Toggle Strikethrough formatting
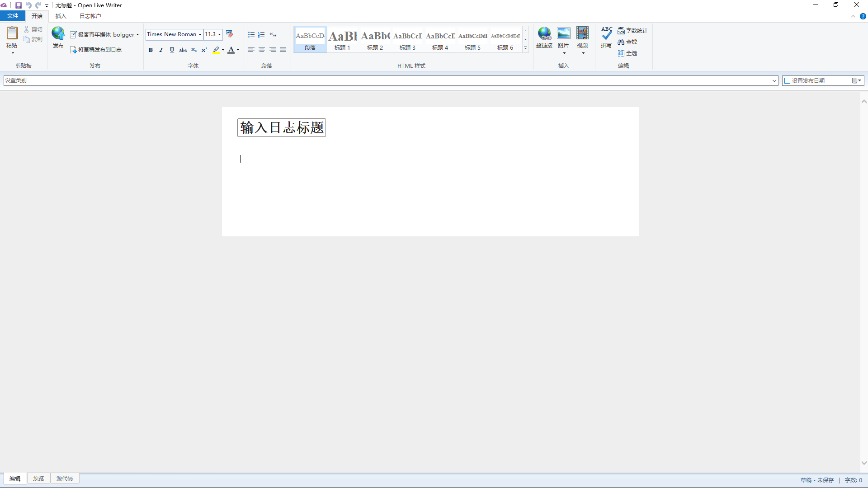 183,50
